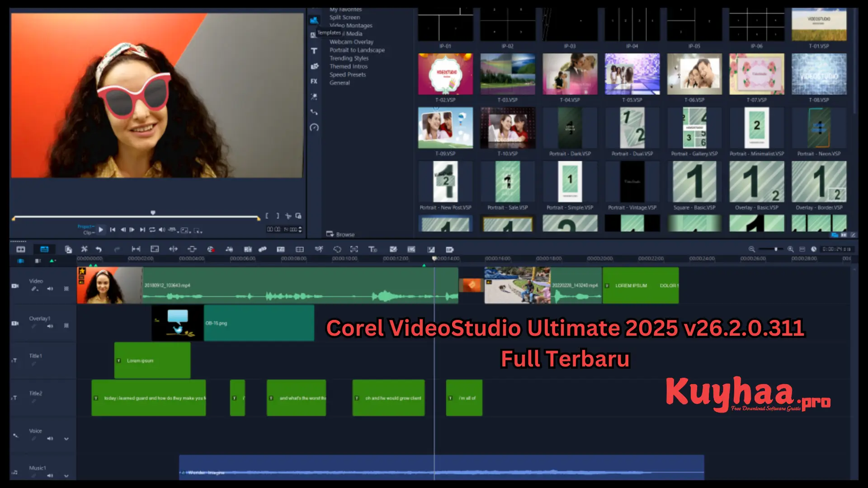Click the preview volume speaker
The width and height of the screenshot is (868, 488).
pos(162,230)
